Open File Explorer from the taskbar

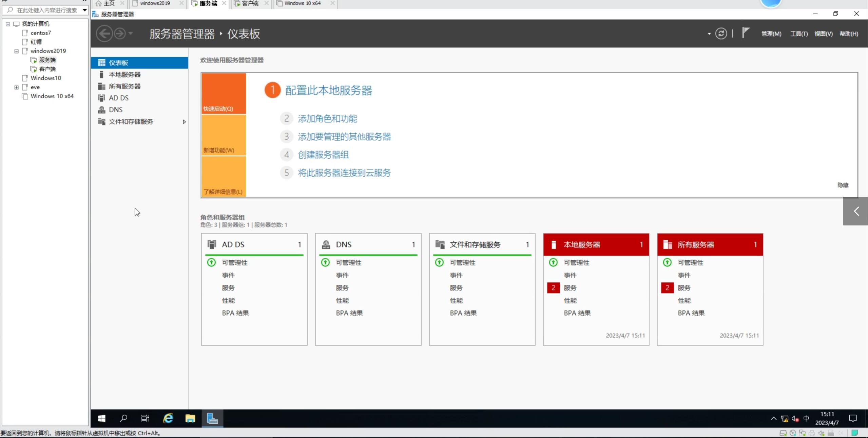click(190, 418)
